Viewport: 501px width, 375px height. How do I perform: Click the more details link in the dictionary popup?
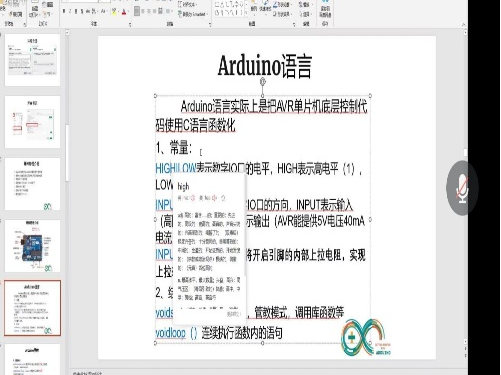click(233, 314)
